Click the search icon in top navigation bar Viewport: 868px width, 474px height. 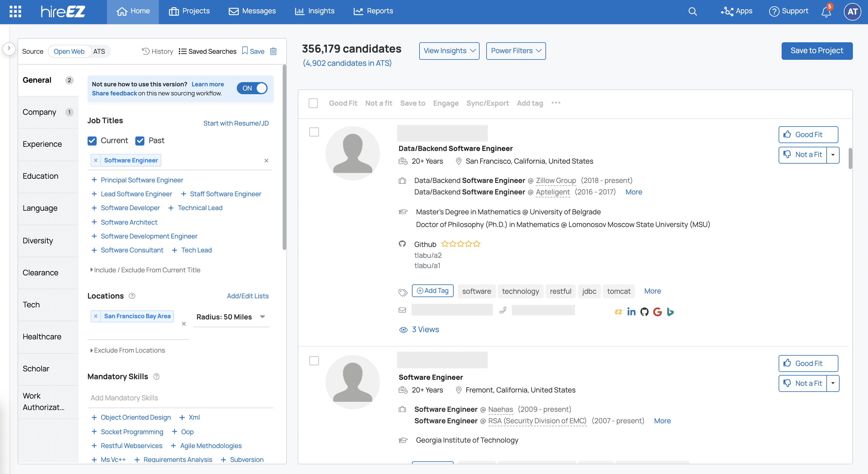pyautogui.click(x=690, y=11)
